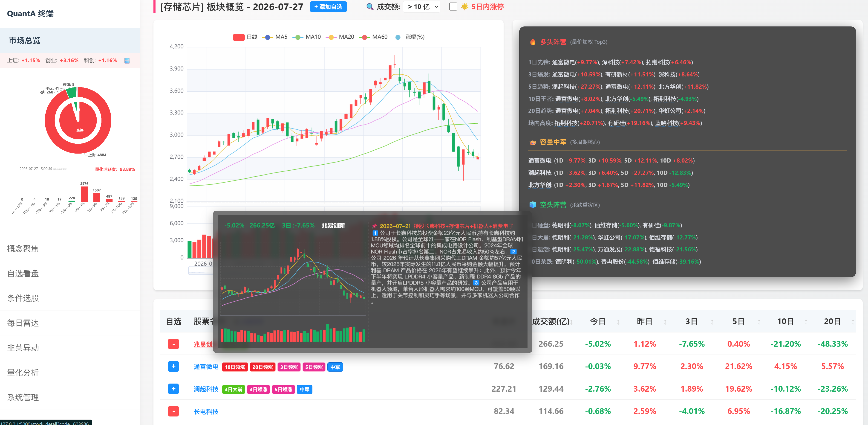Image resolution: width=868 pixels, height=425 pixels.
Task: Click blue number 1 marker in popup text
Action: tap(375, 233)
